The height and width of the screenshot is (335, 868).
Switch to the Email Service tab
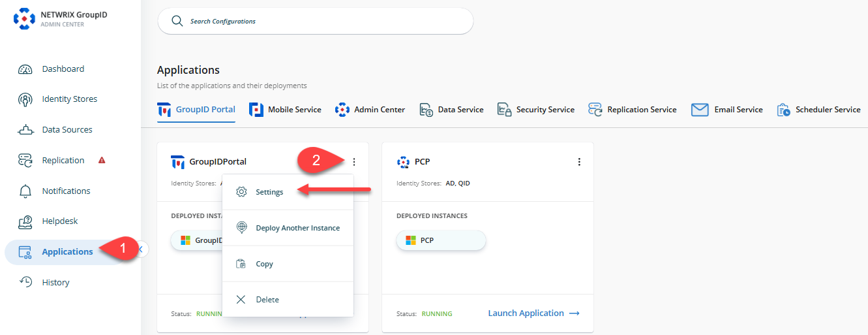(x=727, y=110)
